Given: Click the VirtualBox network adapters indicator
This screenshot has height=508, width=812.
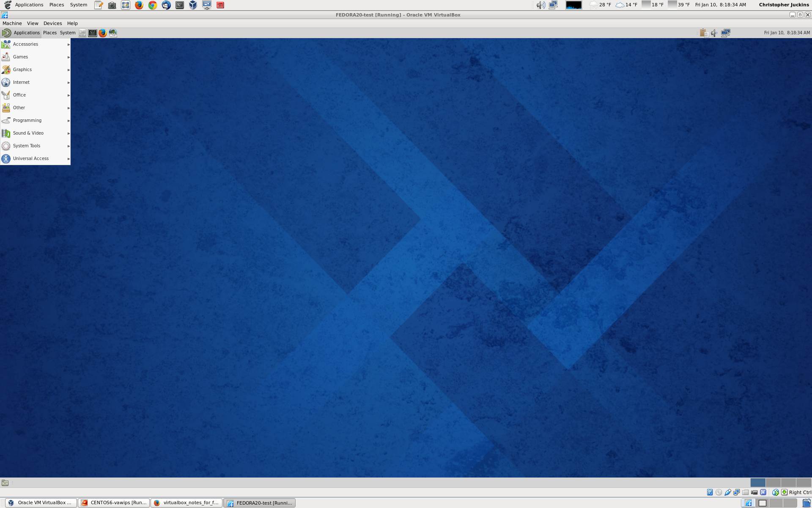Looking at the screenshot, I should 736,492.
